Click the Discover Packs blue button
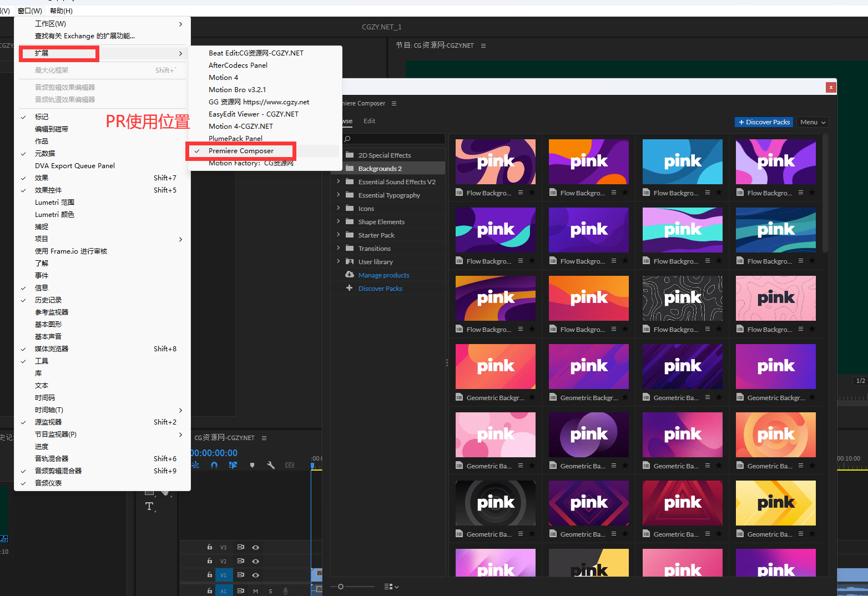 [x=764, y=122]
